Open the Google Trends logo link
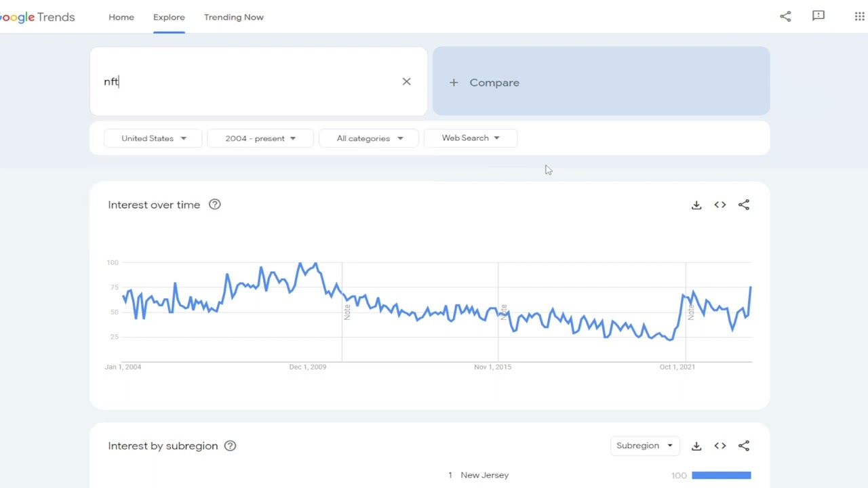The image size is (868, 488). coord(37,17)
